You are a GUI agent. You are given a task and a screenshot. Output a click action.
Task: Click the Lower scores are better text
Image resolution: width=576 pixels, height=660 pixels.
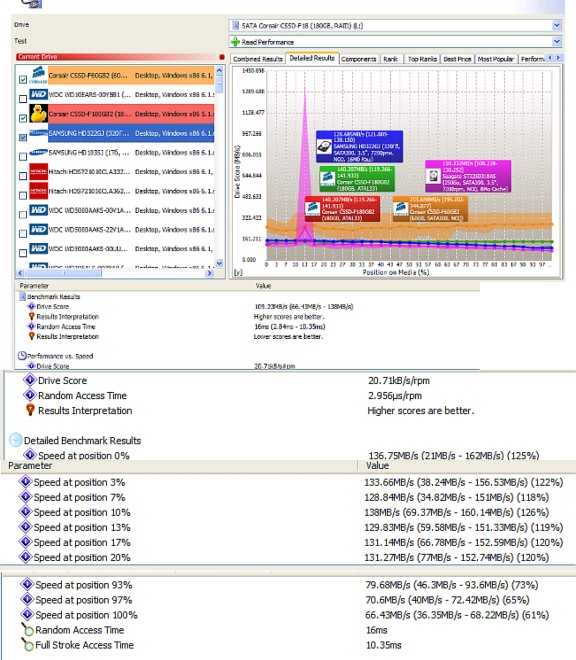[288, 337]
